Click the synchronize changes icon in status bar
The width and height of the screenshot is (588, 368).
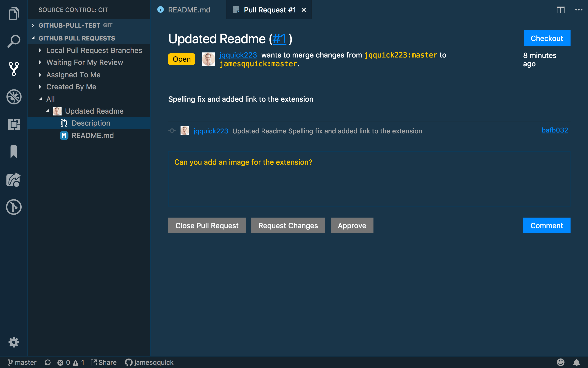click(x=48, y=362)
